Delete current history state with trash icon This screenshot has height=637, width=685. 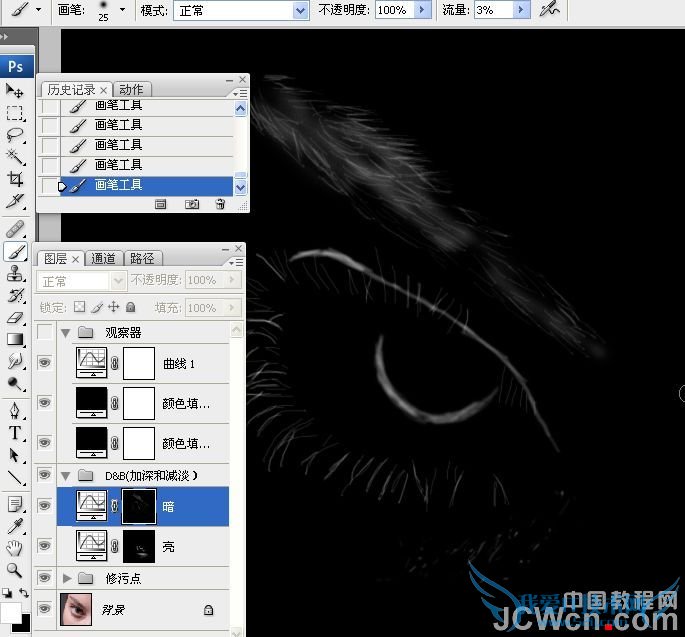221,204
